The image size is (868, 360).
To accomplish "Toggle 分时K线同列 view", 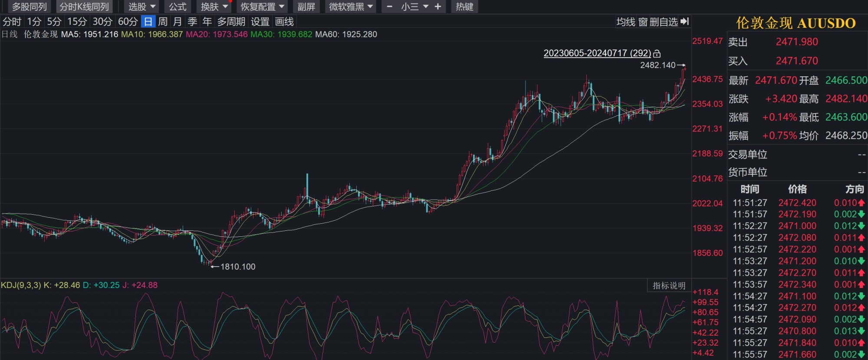I will coord(84,7).
